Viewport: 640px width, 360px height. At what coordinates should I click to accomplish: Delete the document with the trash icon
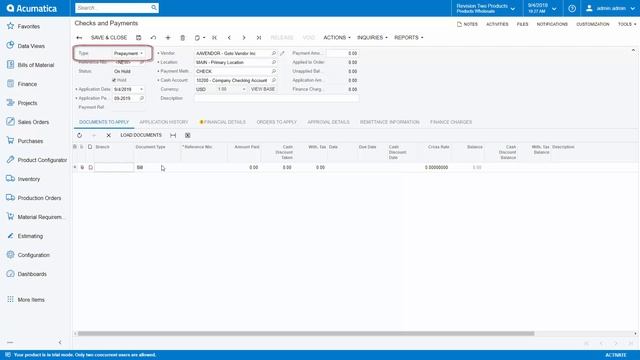coord(182,38)
